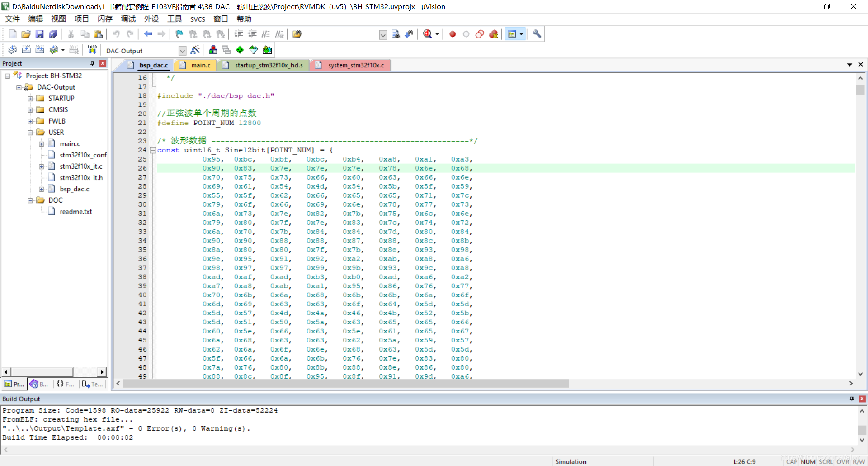Toggle the pin on the Project panel
The width and height of the screenshot is (868, 466).
pyautogui.click(x=92, y=63)
